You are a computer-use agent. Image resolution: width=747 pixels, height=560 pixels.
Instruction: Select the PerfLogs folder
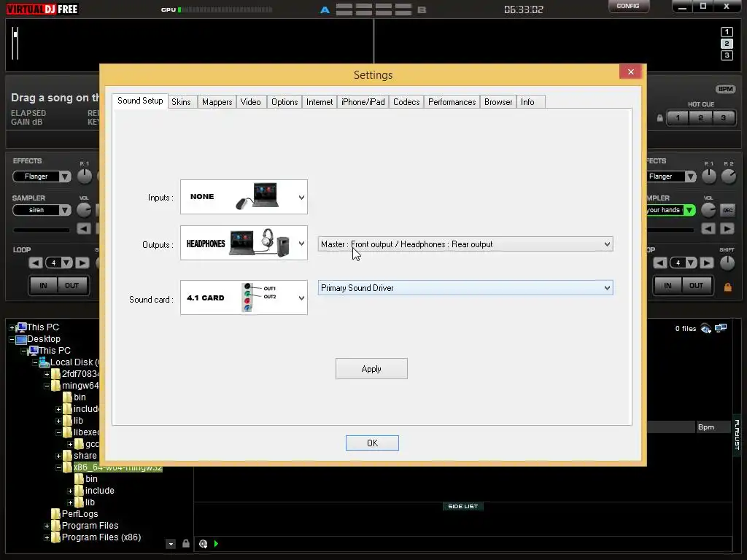pos(80,514)
